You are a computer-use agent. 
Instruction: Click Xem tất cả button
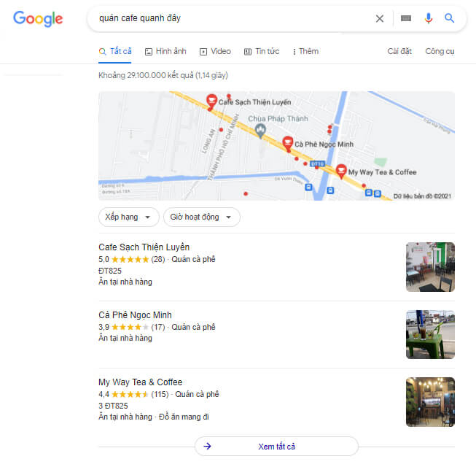[276, 447]
